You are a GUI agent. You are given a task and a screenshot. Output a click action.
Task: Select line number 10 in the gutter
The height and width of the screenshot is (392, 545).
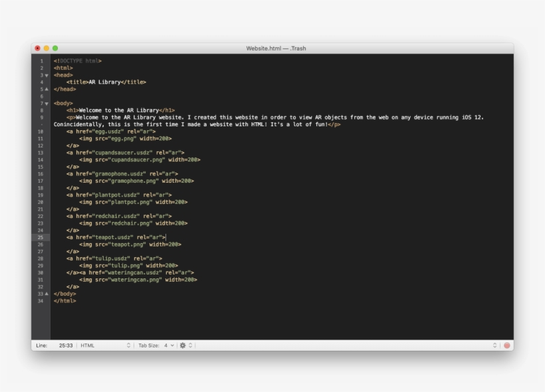click(41, 132)
